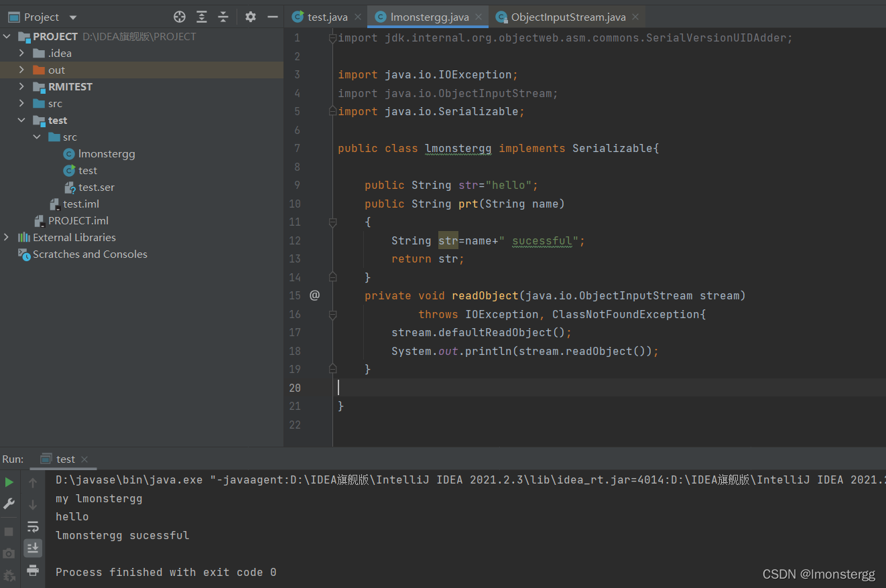Close the ObjectInputStream.java tab
This screenshot has height=588, width=886.
pos(635,17)
